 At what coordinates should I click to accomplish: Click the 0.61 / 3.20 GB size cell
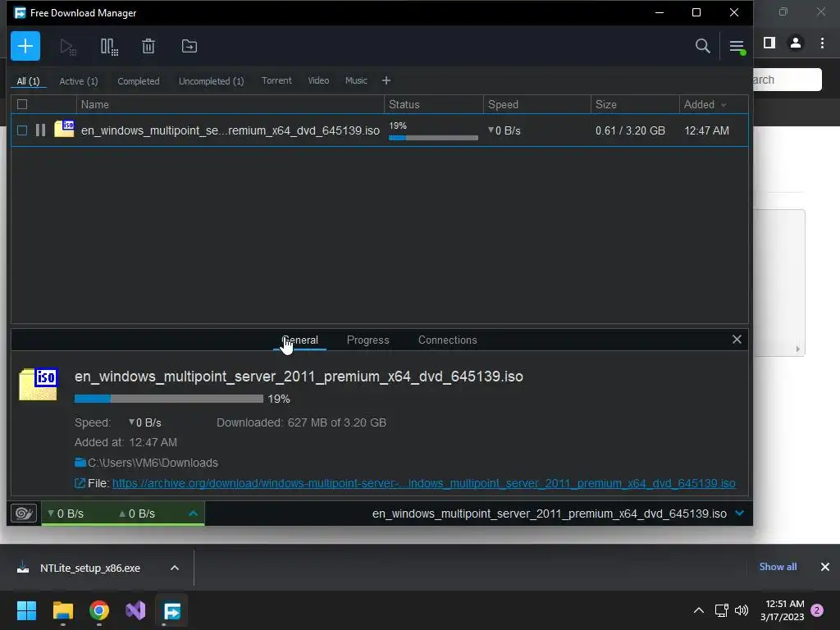631,130
